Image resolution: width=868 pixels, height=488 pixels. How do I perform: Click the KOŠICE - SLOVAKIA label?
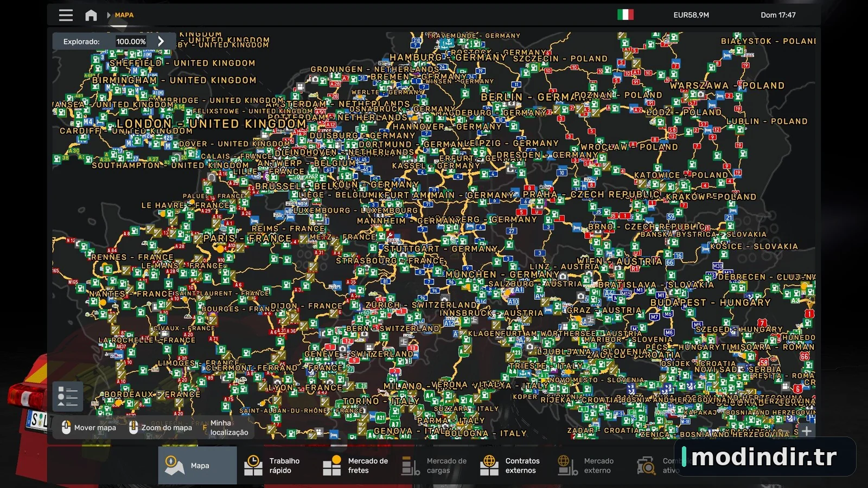(x=754, y=246)
